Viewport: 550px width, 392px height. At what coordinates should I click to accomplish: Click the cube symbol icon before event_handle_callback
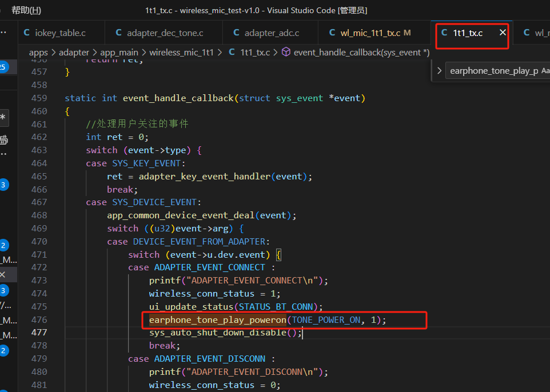tap(286, 52)
